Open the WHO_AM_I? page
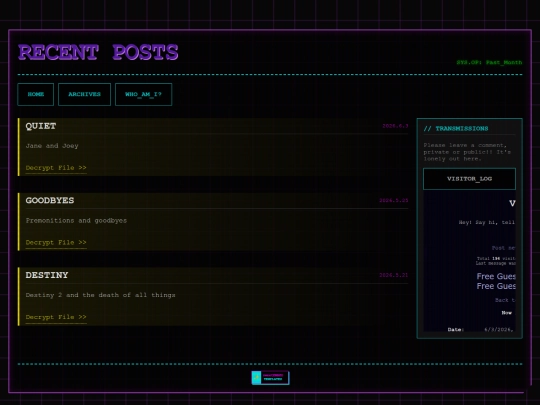 143,94
